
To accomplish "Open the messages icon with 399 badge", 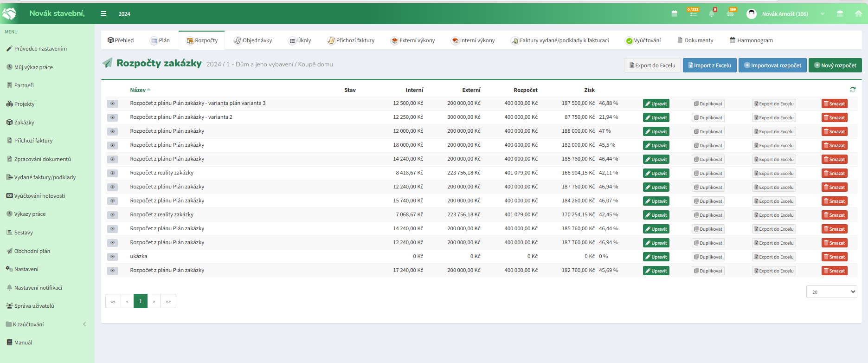I will pos(731,13).
